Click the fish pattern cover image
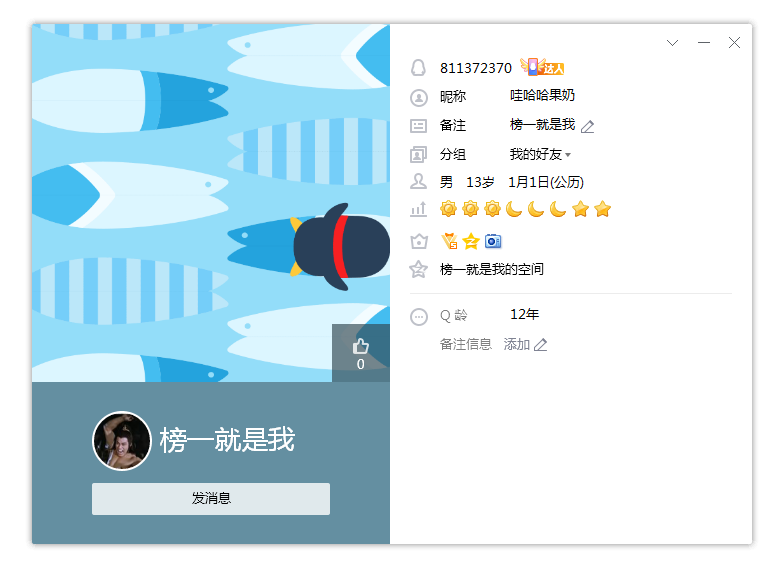The image size is (781, 575). pos(211,203)
